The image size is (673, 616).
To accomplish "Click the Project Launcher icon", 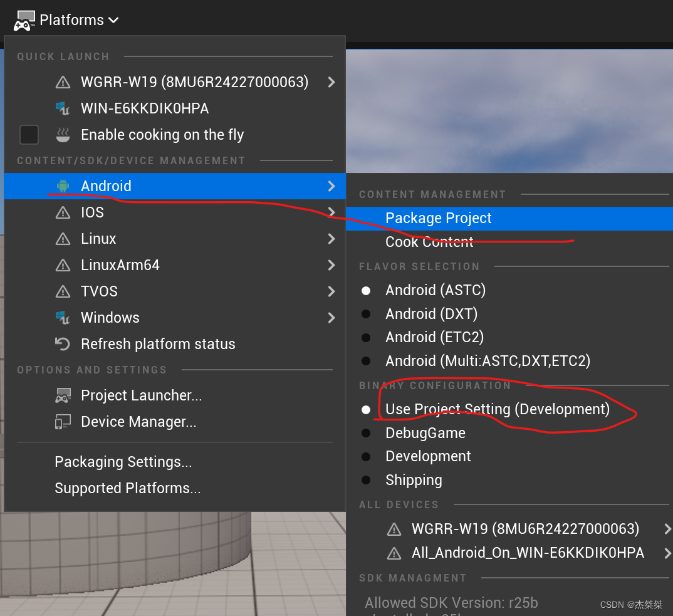I will (63, 395).
